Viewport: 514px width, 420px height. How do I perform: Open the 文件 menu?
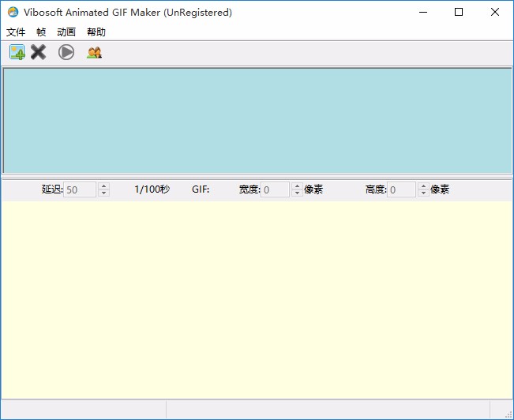[16, 32]
